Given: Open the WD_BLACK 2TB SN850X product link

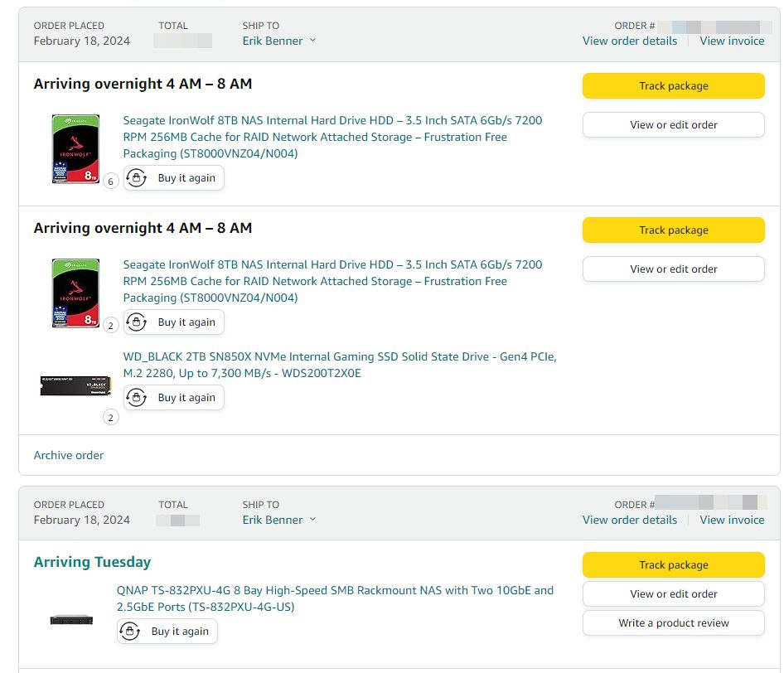Looking at the screenshot, I should [340, 365].
